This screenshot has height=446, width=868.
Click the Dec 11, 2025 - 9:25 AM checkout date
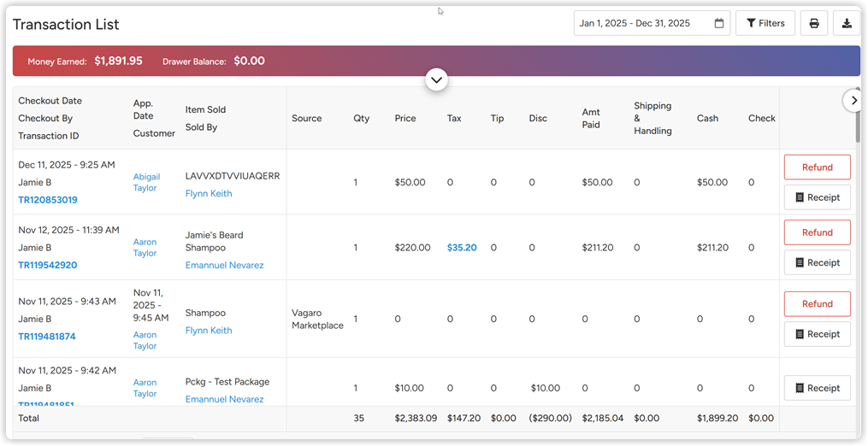[67, 164]
